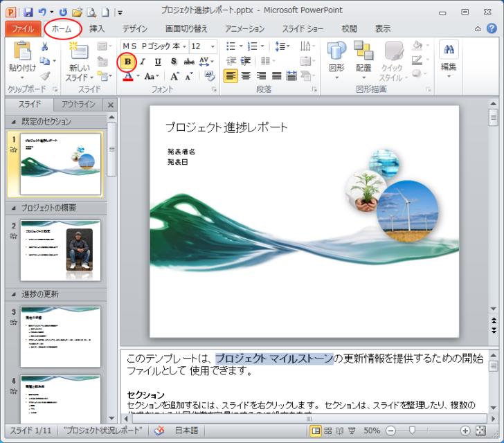
Task: Click the New Slide (新しいスライド) icon
Action: coord(79,50)
